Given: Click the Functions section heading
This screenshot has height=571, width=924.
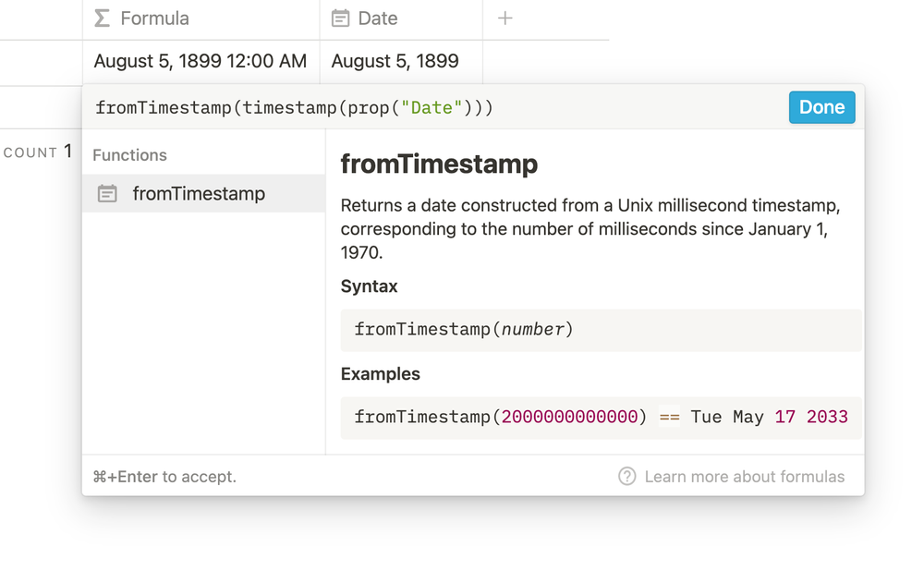Looking at the screenshot, I should pos(129,155).
